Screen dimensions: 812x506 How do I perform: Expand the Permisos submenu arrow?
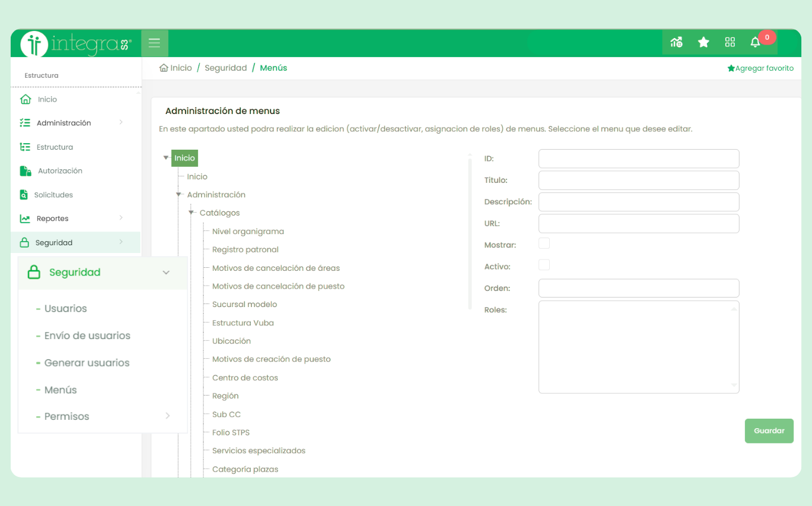pos(168,416)
